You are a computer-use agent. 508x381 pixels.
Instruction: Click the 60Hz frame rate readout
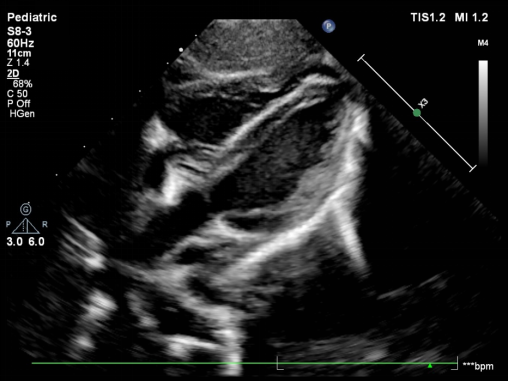pos(20,43)
